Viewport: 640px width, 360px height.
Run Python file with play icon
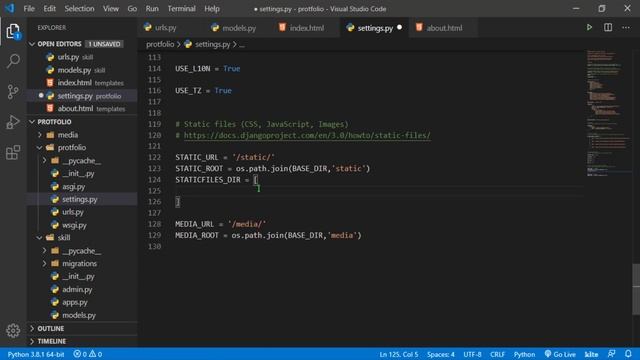[589, 27]
